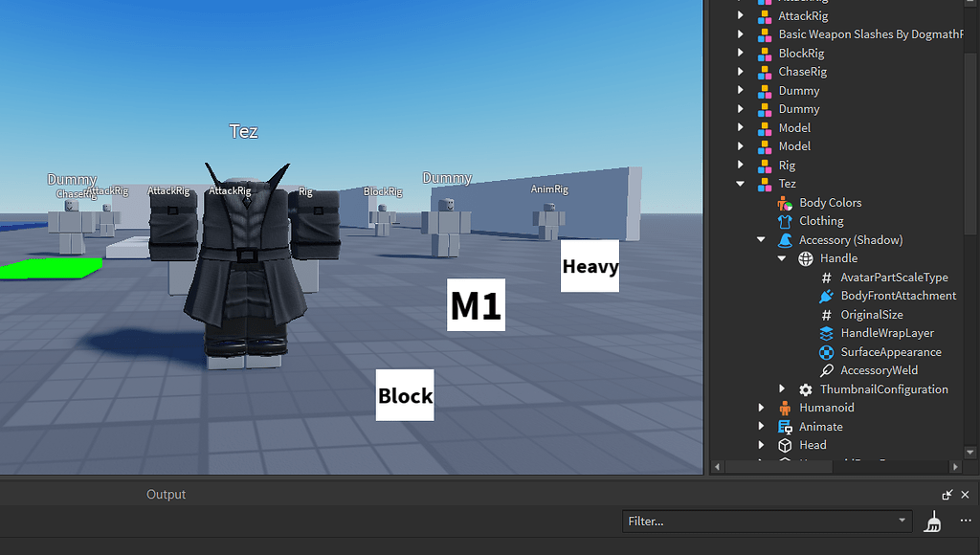Collapse the Tez tree item
The width and height of the screenshot is (980, 555).
pos(741,184)
